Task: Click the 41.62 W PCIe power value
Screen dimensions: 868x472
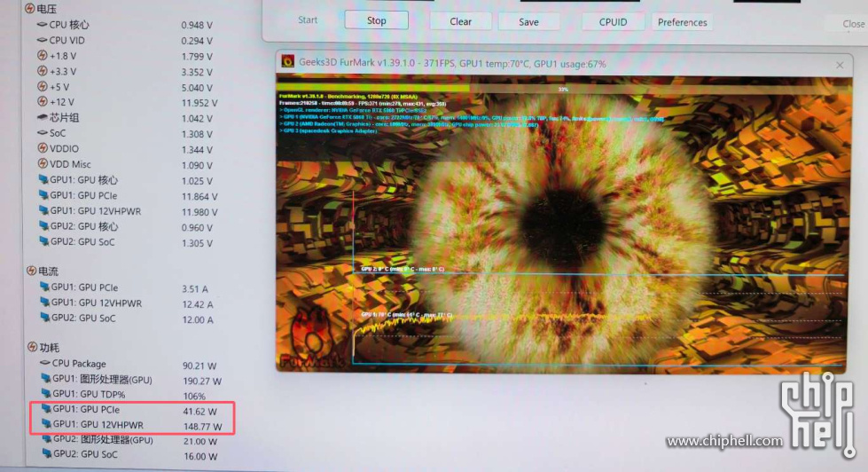Action: point(199,412)
